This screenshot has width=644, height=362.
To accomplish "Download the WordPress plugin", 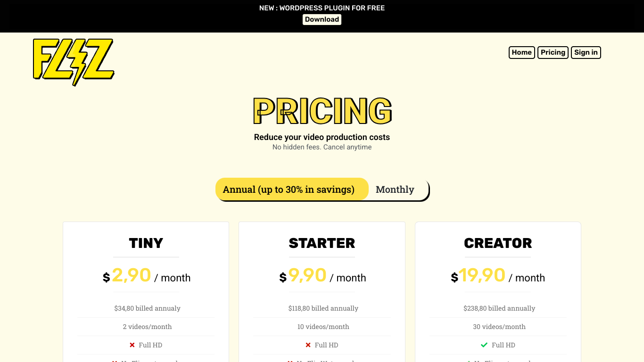I will point(322,19).
